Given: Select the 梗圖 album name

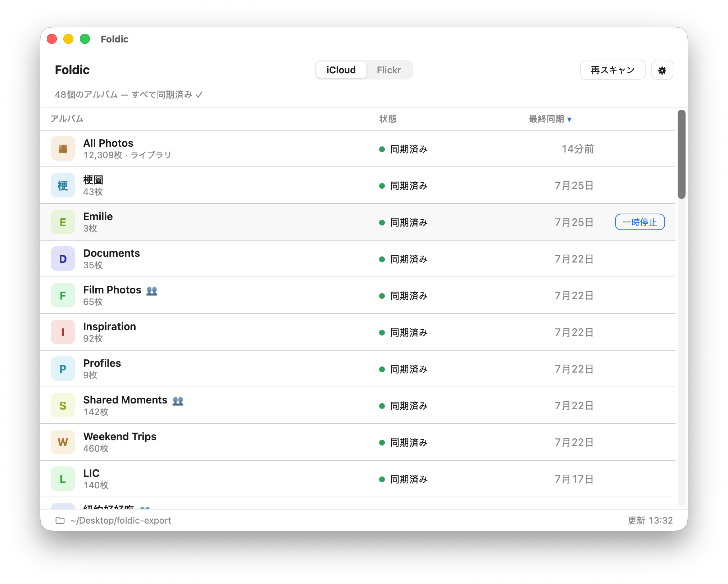Looking at the screenshot, I should point(93,180).
